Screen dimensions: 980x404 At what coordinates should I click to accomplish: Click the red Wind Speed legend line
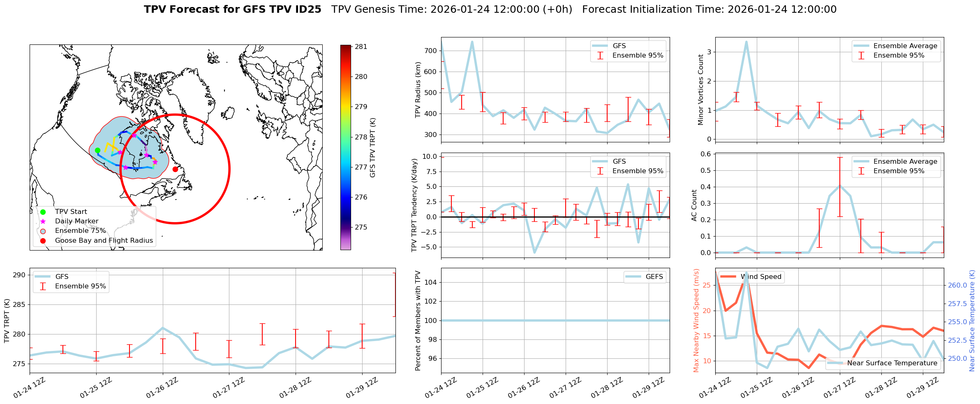[728, 276]
